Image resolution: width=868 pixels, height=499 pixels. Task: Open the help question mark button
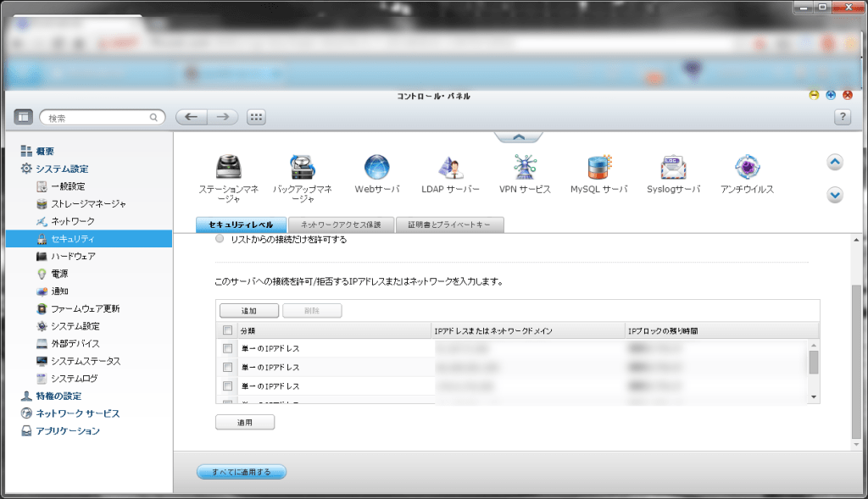click(843, 117)
